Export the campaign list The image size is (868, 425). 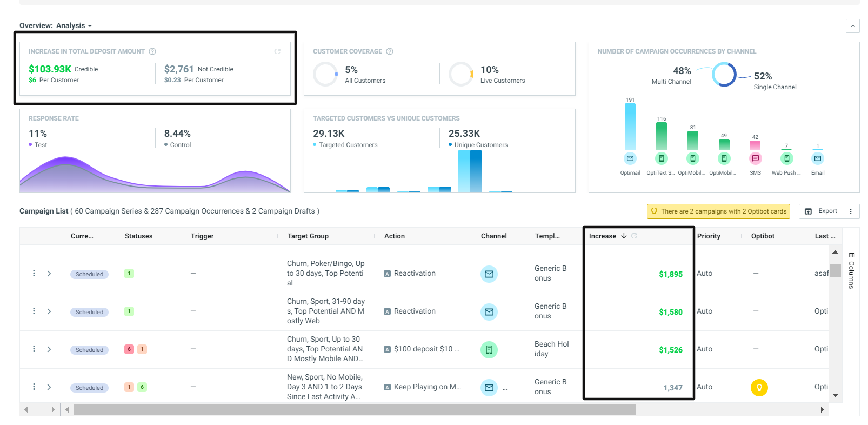click(820, 211)
